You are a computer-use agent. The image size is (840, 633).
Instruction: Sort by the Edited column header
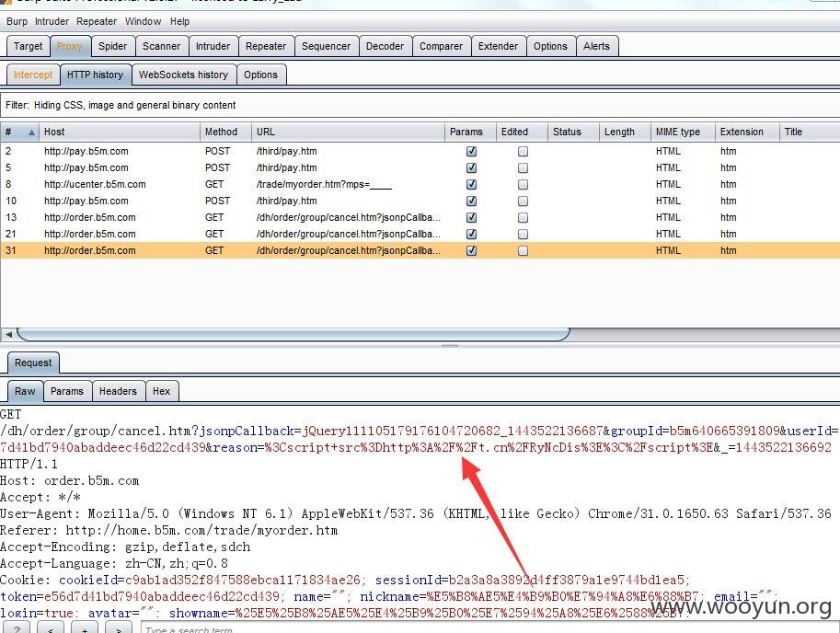pyautogui.click(x=522, y=132)
